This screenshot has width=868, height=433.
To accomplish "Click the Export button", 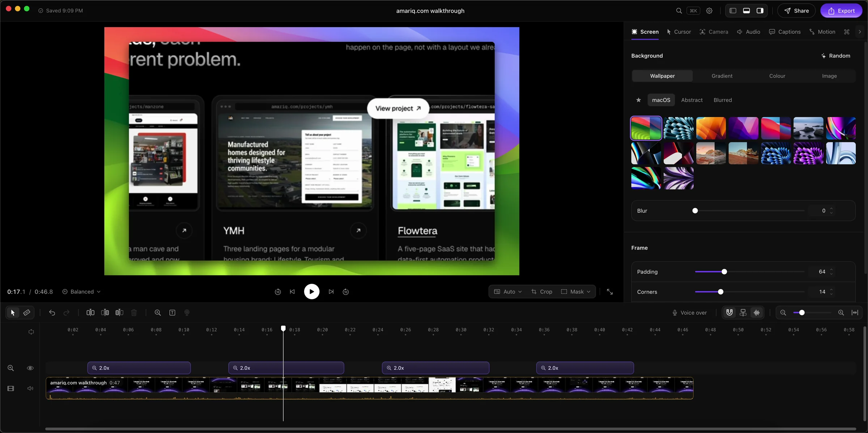I will coord(841,11).
